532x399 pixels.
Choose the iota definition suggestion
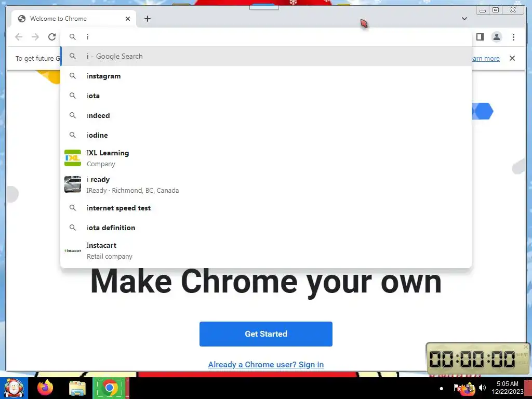tap(266, 228)
